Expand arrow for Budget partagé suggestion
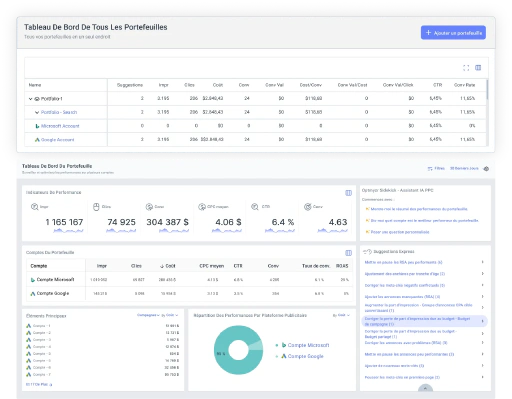Viewport: 512px width, 399px height. pos(483,334)
